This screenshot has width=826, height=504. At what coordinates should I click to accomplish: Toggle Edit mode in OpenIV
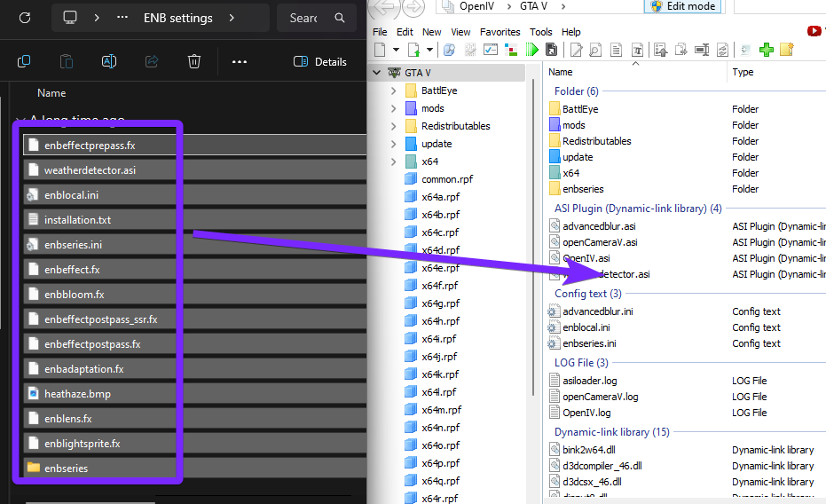click(682, 6)
